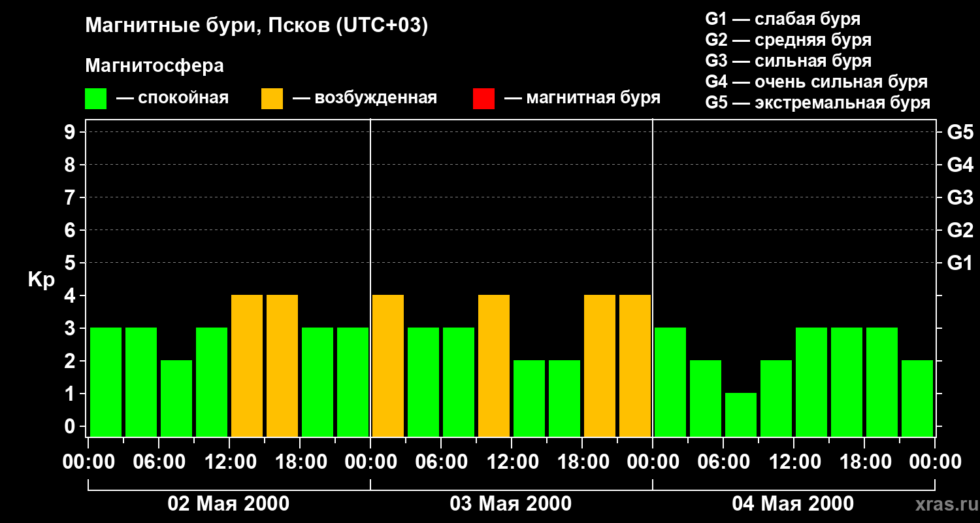This screenshot has height=523, width=980.
Task: Click the orange 'возбужденная' legend swatch
Action: (272, 99)
